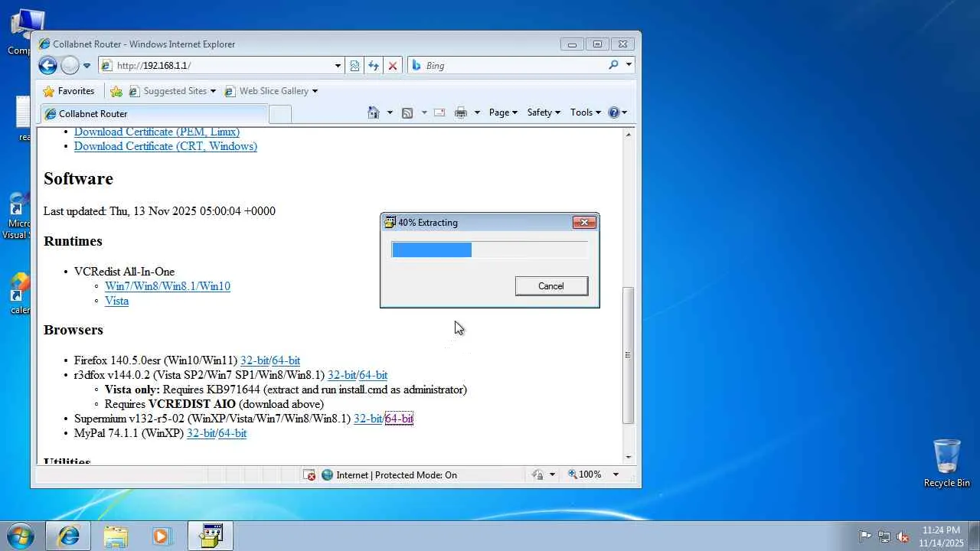Click Download Certificate (CRT, Windows) link
Image resolution: width=980 pixels, height=551 pixels.
tap(165, 146)
